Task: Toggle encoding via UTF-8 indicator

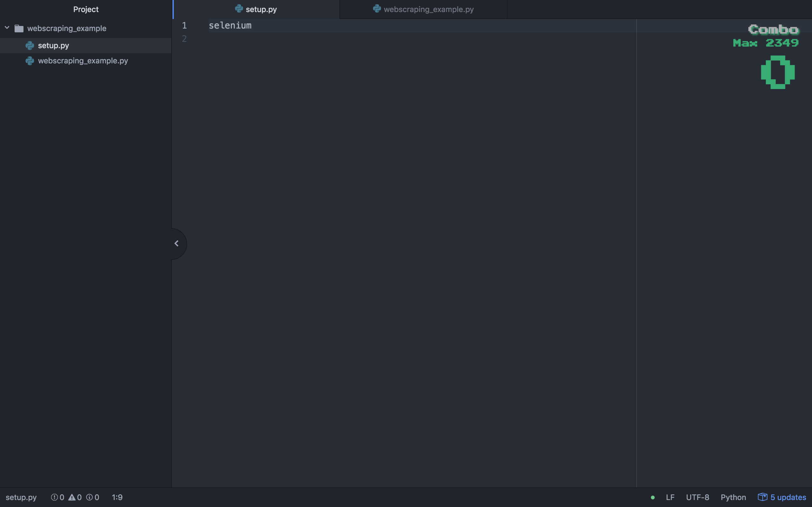Action: [697, 497]
